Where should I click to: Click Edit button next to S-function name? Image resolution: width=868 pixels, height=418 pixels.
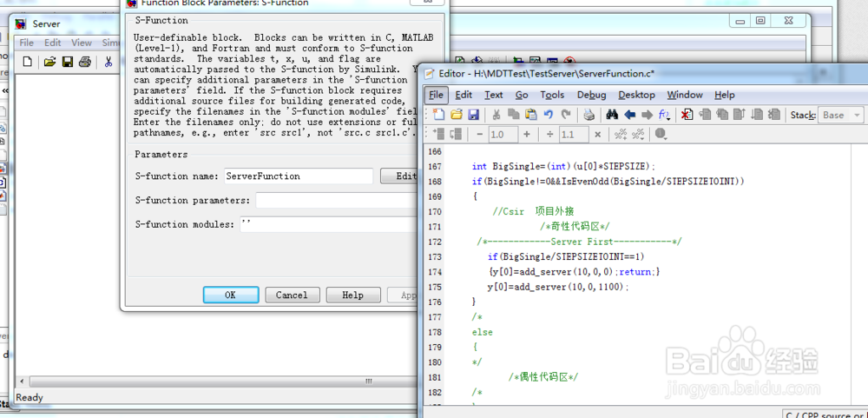[401, 176]
